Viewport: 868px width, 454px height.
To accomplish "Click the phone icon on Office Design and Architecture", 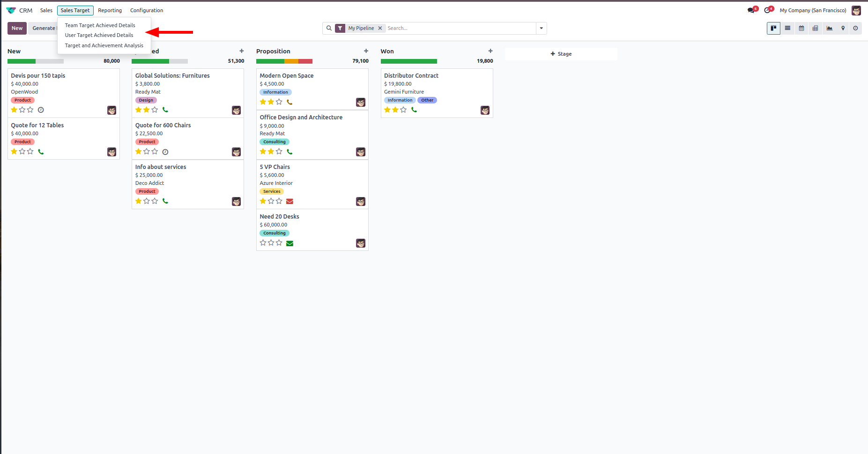I will coord(289,152).
